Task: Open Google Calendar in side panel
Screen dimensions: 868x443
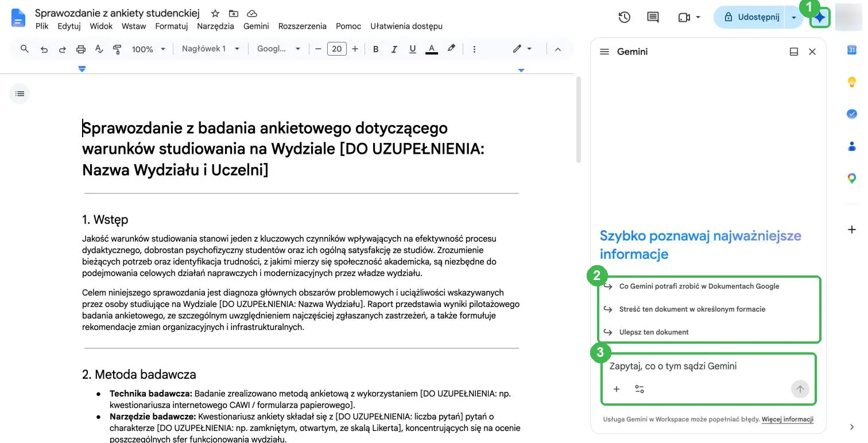Action: point(852,50)
